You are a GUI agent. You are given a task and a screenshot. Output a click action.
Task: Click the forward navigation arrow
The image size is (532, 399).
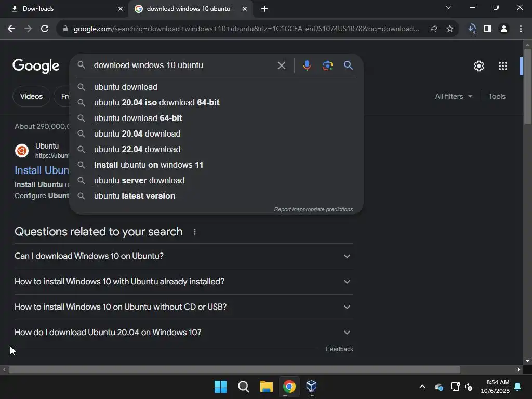point(28,29)
